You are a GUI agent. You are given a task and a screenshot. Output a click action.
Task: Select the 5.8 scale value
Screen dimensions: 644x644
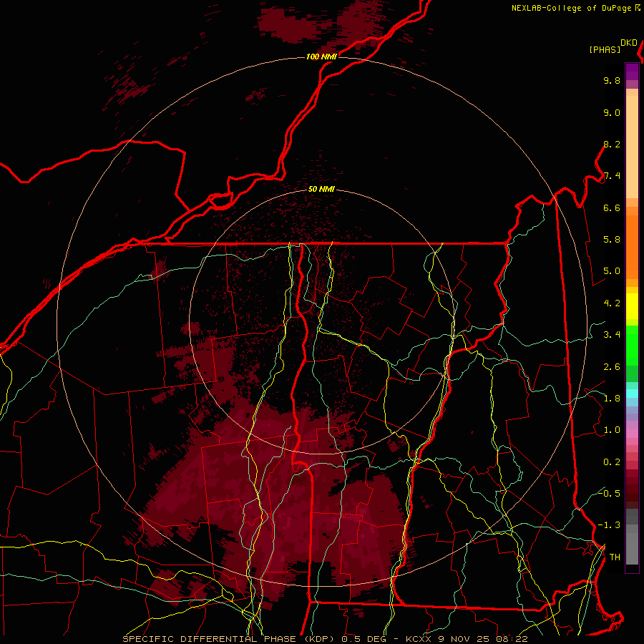click(x=612, y=240)
